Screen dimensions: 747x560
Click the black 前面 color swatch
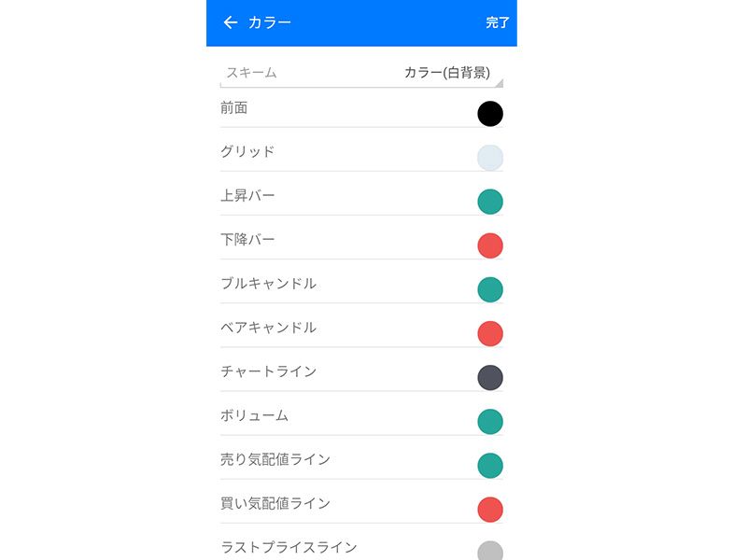pyautogui.click(x=490, y=114)
